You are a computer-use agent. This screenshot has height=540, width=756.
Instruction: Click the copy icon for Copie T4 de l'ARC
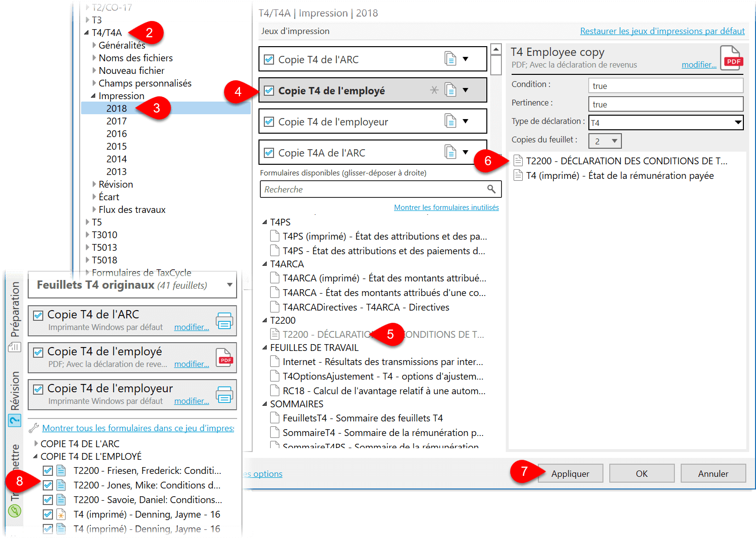450,59
